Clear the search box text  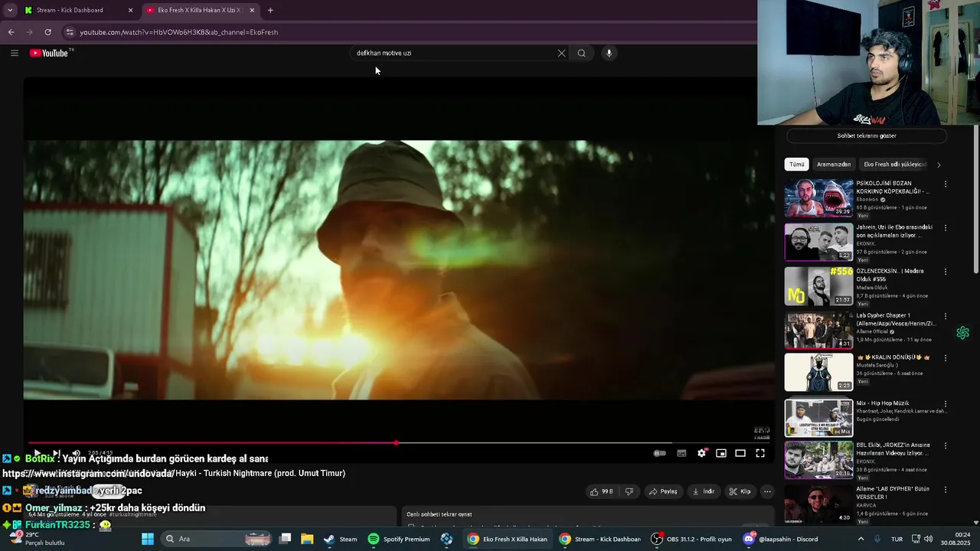pos(561,53)
